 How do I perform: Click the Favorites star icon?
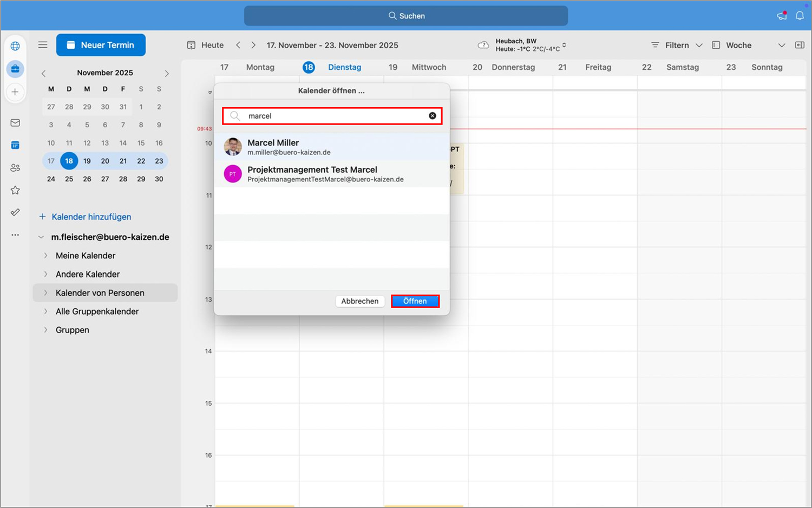click(x=15, y=190)
